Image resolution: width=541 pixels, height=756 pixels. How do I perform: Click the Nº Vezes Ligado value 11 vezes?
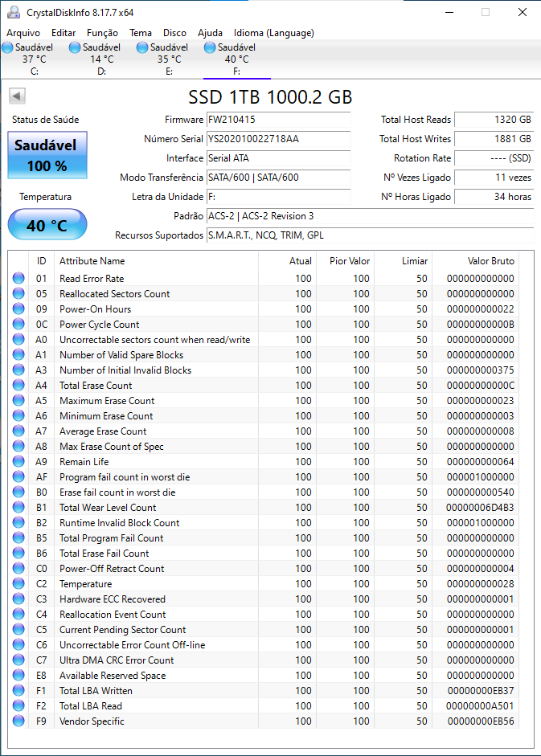coord(494,178)
